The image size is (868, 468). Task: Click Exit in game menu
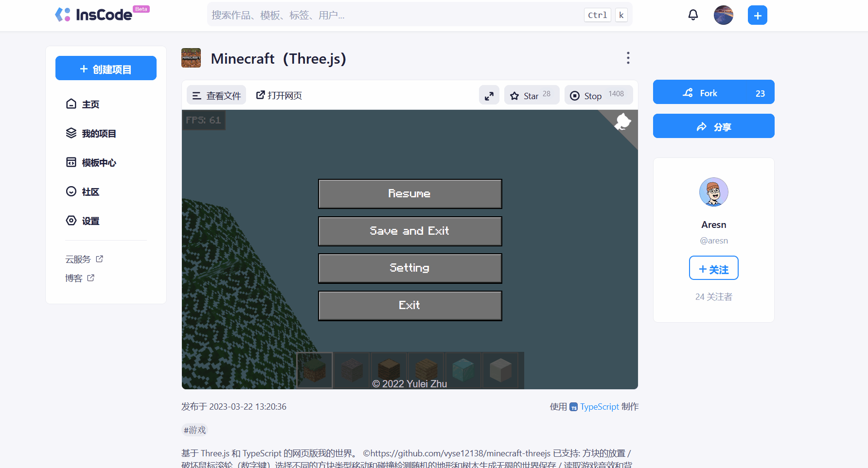[x=410, y=305]
